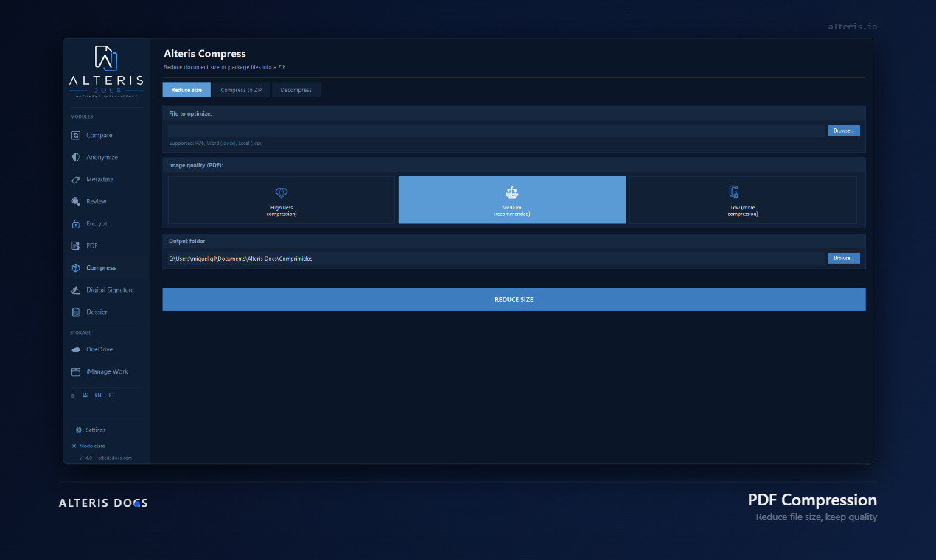Open Settings via the gear icon

tap(79, 430)
